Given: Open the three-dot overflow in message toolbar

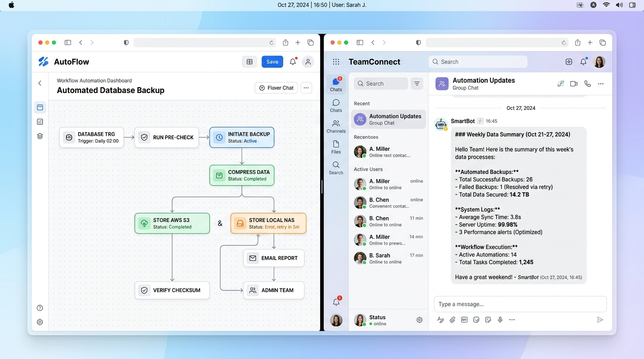Looking at the screenshot, I should tap(512, 320).
